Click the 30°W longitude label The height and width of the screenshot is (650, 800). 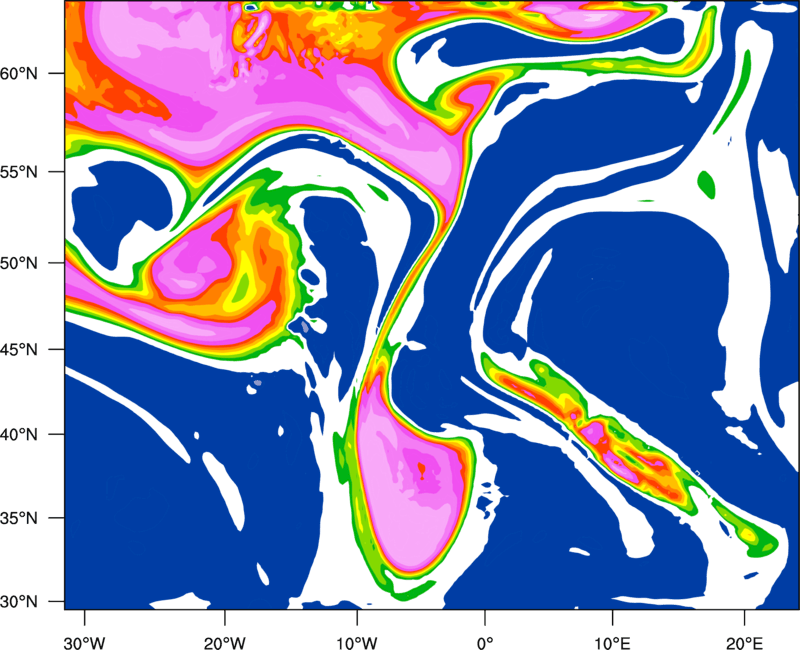[x=84, y=643]
